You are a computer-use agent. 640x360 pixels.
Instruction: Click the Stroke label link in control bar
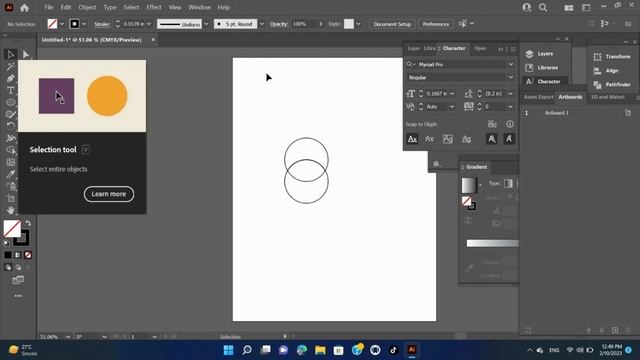click(102, 24)
